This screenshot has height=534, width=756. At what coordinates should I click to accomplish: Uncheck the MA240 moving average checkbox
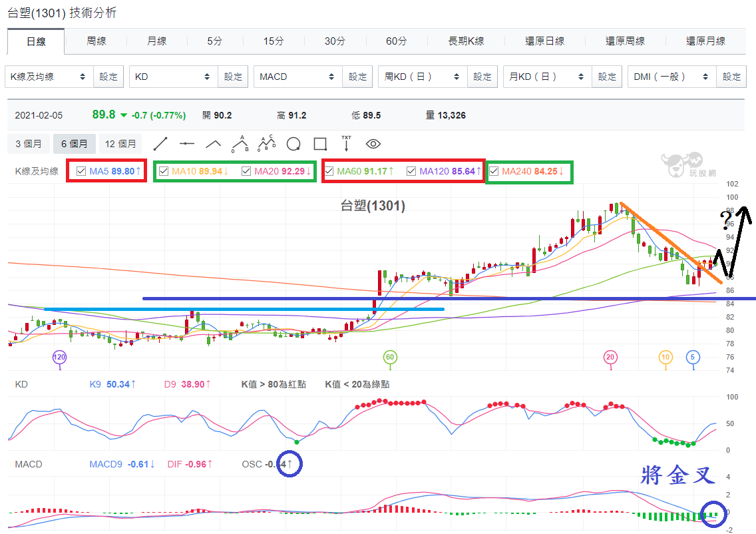pyautogui.click(x=494, y=171)
